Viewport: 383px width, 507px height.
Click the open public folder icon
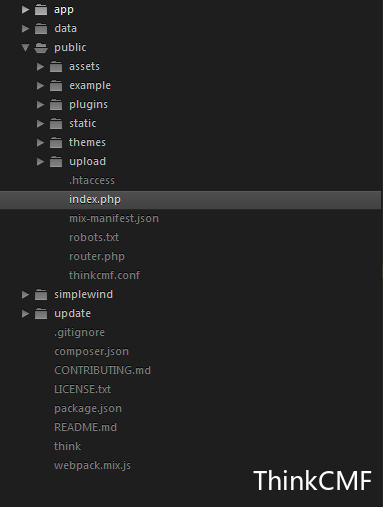click(x=41, y=48)
